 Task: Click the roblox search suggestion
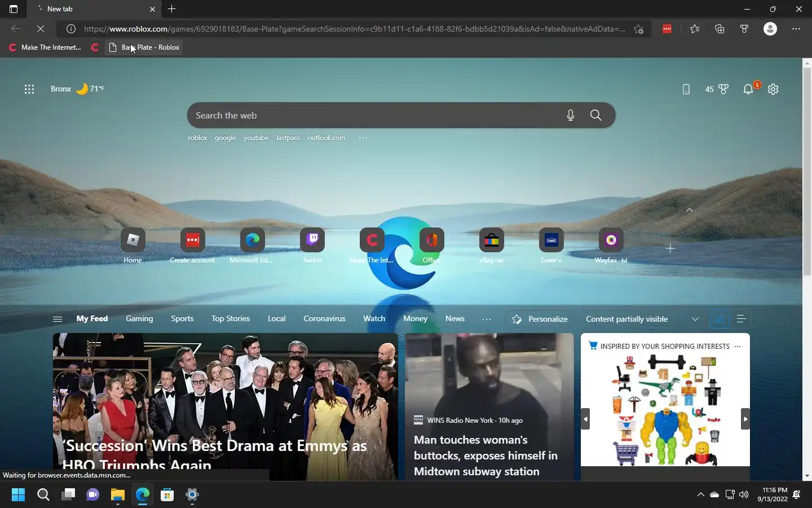click(x=197, y=138)
